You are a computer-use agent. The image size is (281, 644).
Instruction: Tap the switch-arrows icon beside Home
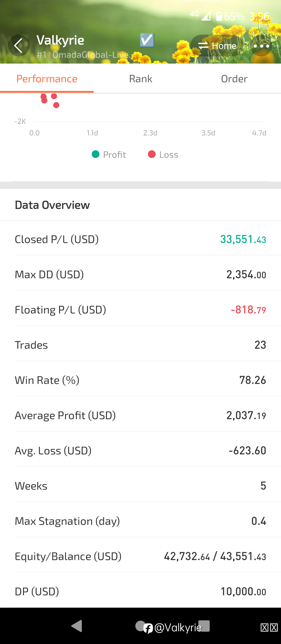[x=203, y=46]
